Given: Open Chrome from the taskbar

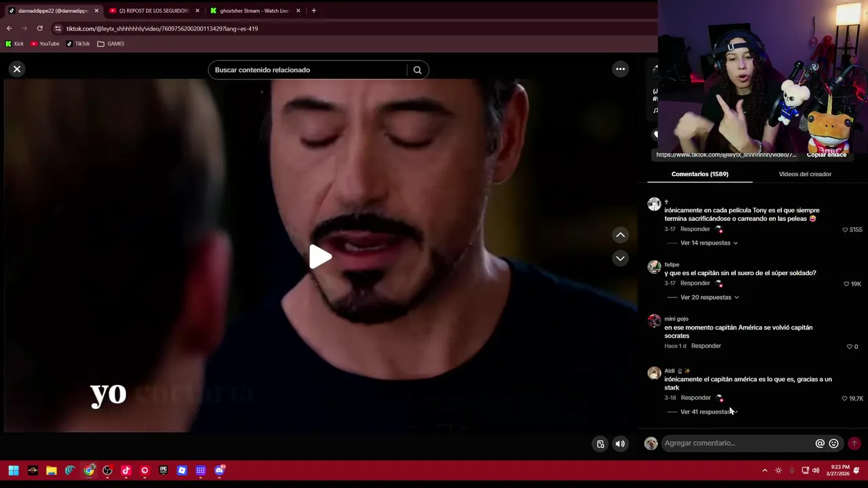Looking at the screenshot, I should tap(89, 470).
